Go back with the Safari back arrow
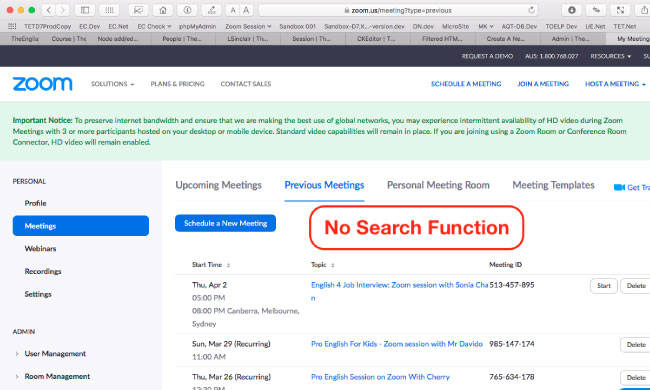Screen dimensions: 650x390 49,10
